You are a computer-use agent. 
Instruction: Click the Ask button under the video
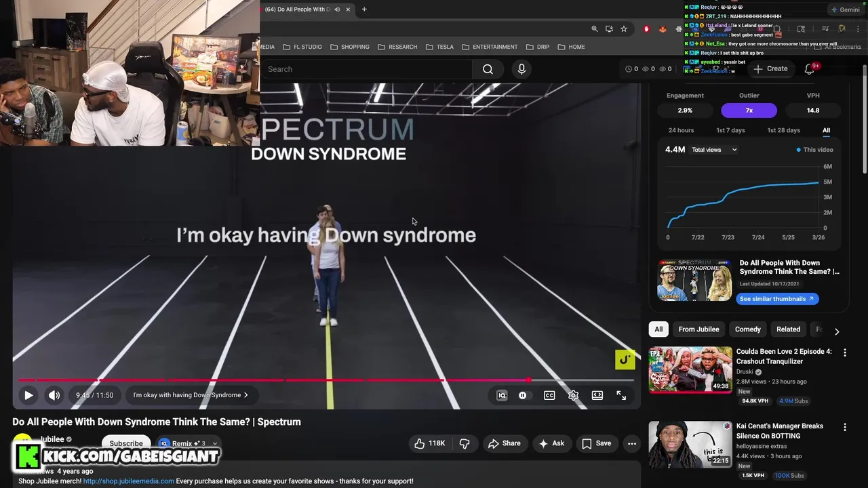(551, 443)
